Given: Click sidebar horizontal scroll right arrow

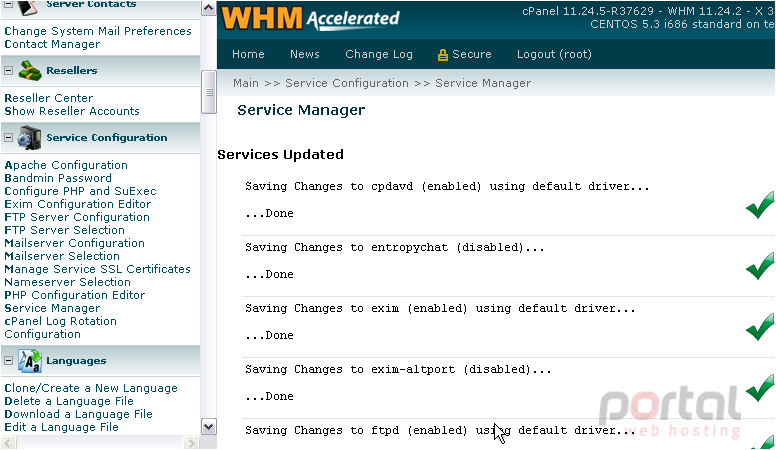Looking at the screenshot, I should click(x=191, y=443).
